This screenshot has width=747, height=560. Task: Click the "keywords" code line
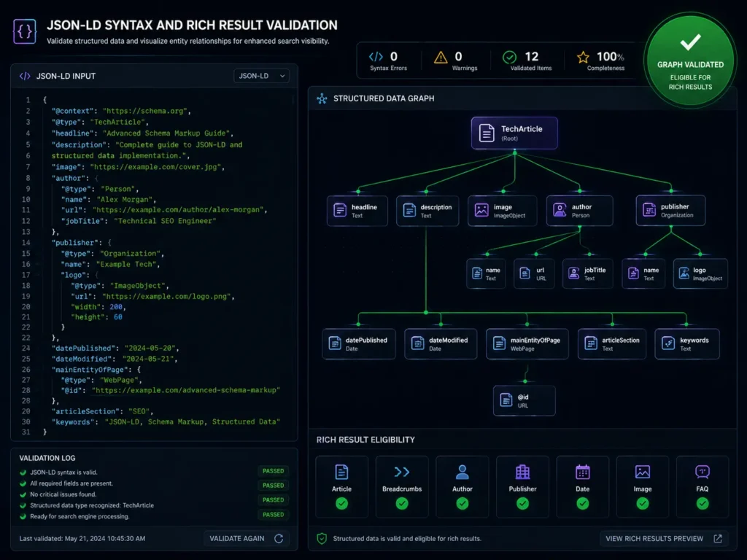[x=166, y=422]
